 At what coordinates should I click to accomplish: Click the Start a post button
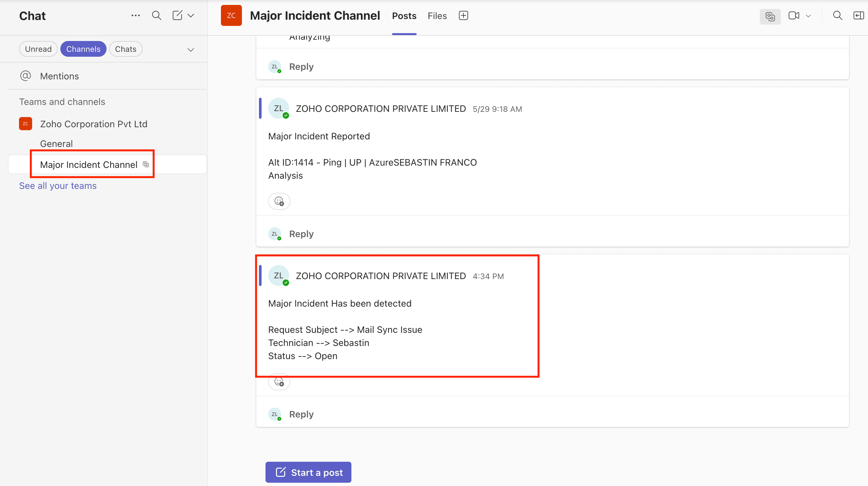coord(308,472)
